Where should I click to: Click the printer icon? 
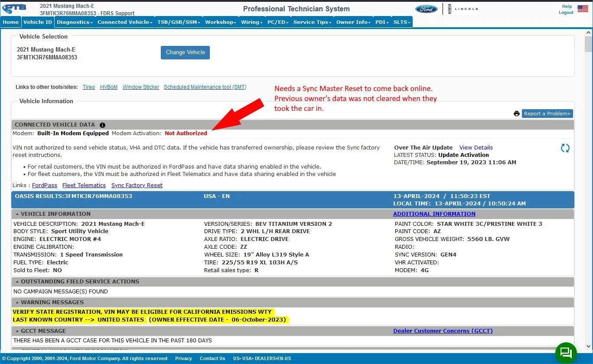[517, 114]
